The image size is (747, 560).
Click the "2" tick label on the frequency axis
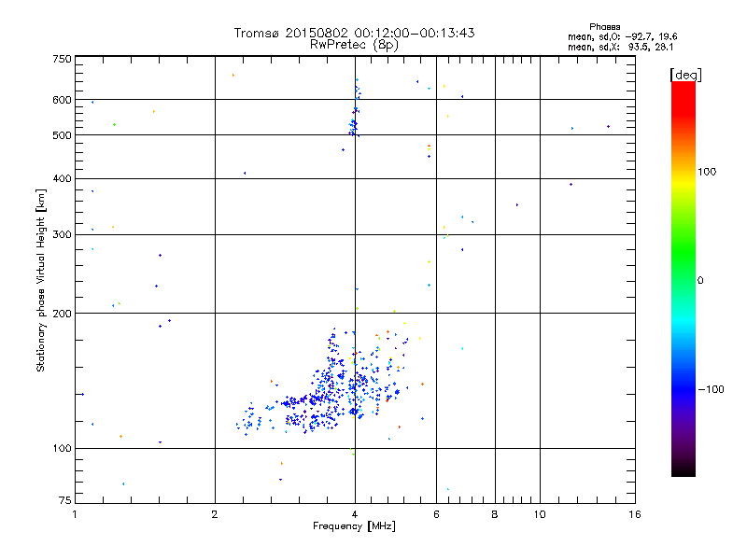[215, 514]
